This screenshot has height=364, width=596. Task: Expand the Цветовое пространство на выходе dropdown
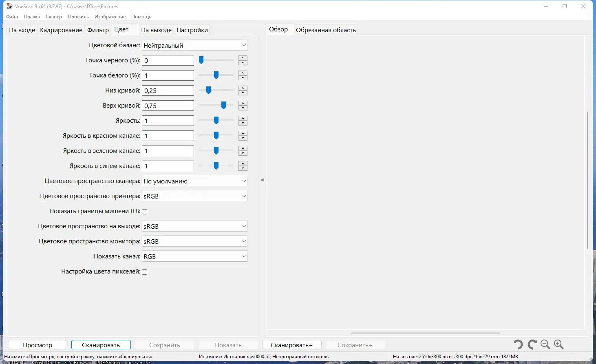tap(195, 226)
